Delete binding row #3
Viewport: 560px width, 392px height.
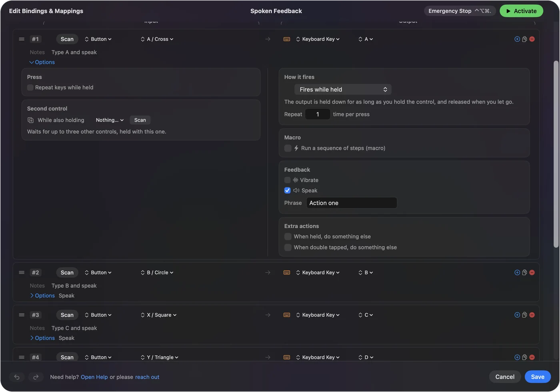pyautogui.click(x=532, y=315)
